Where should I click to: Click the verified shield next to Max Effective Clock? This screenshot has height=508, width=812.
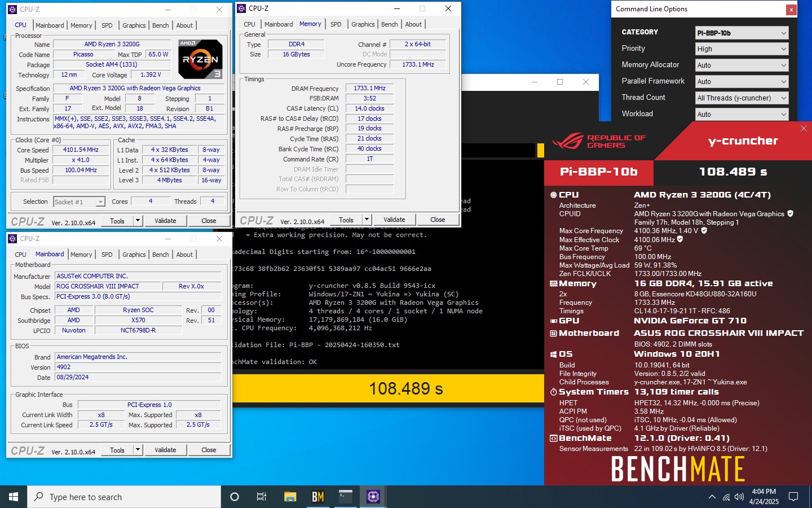pyautogui.click(x=680, y=239)
